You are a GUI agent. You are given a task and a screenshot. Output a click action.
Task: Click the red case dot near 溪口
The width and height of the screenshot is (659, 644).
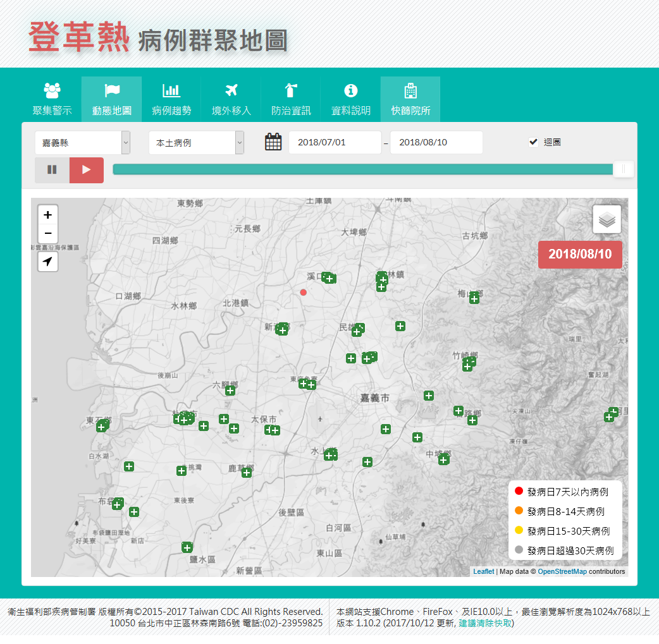304,293
